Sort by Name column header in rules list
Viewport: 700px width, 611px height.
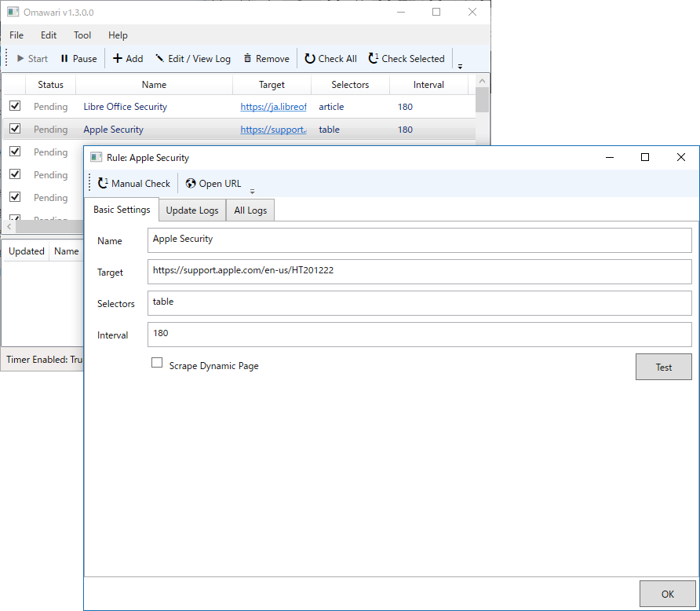tap(154, 84)
